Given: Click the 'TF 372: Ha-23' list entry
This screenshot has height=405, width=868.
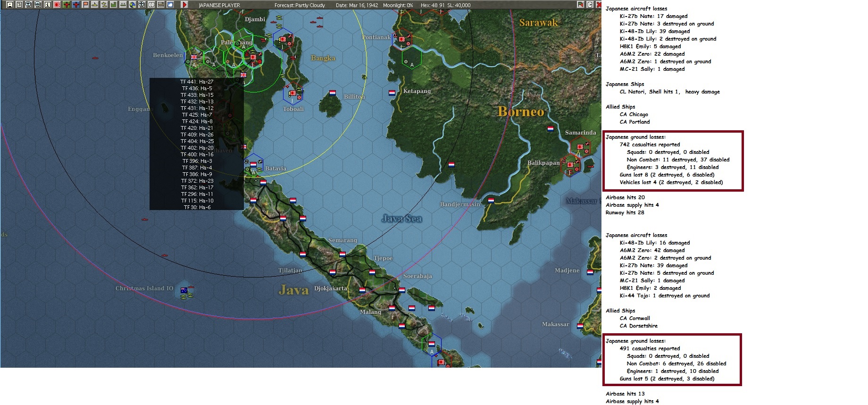Looking at the screenshot, I should 197,181.
